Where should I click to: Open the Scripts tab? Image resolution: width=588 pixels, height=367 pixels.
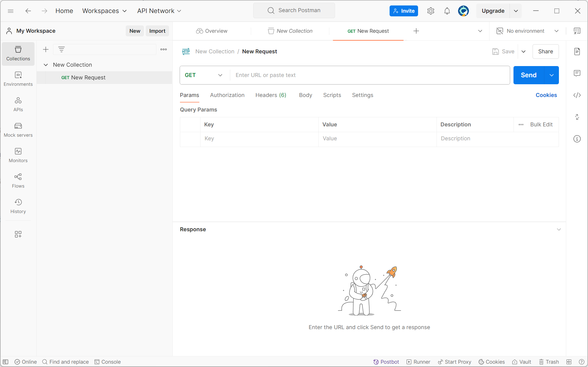coord(332,95)
